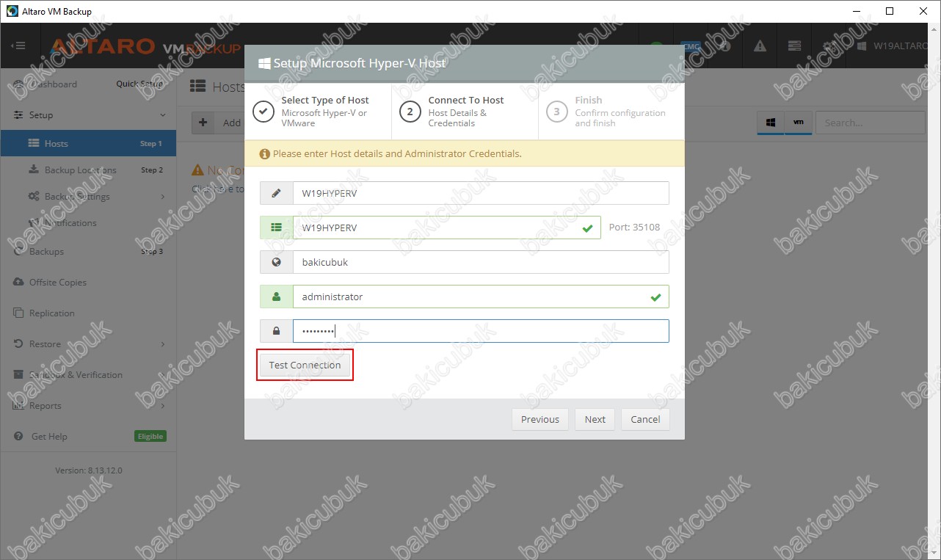Open the gears settings icon in top bar
941x560 pixels.
[829, 46]
